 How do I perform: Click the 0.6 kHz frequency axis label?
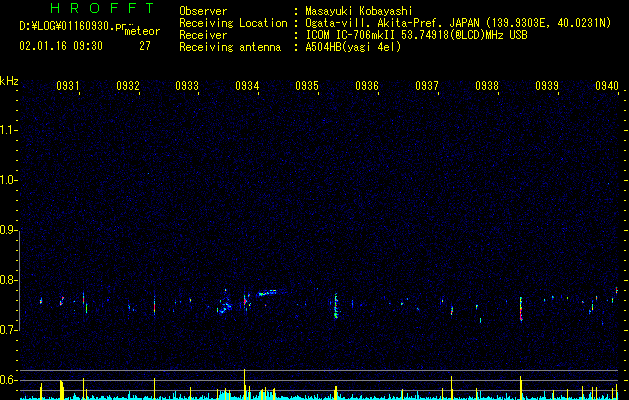coord(9,380)
